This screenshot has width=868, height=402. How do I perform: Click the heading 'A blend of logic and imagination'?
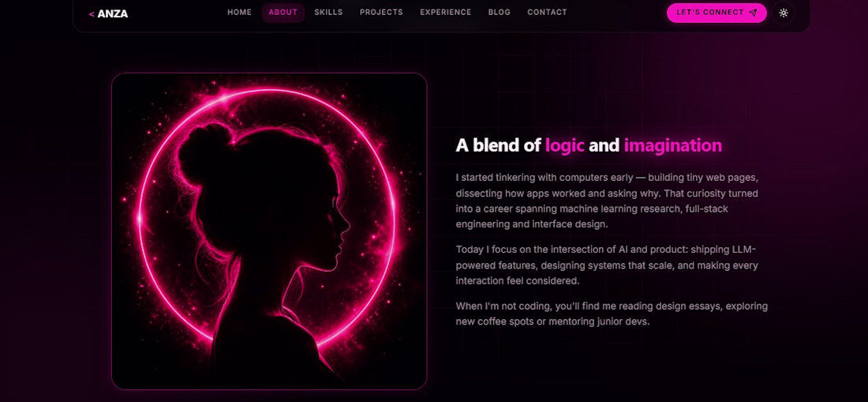589,145
